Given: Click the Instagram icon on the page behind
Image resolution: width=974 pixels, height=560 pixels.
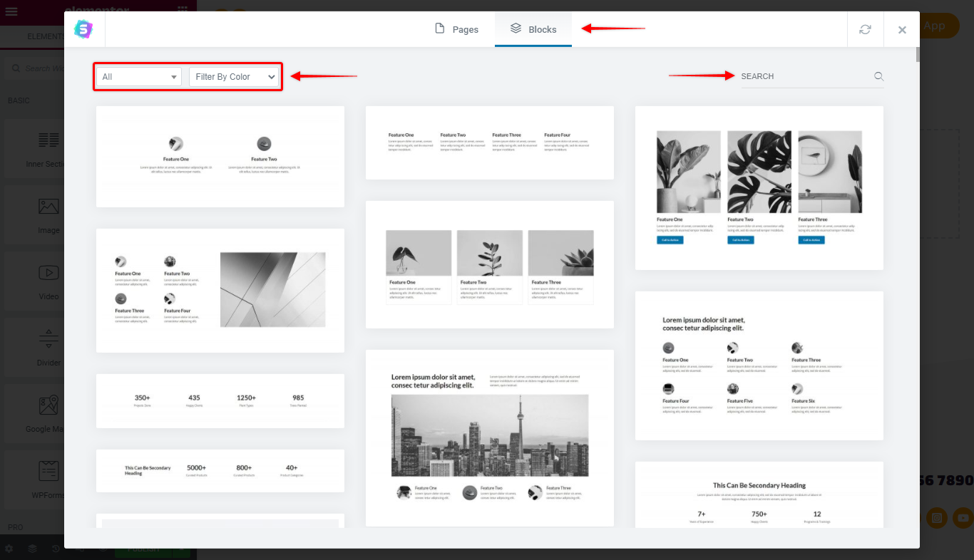Looking at the screenshot, I should pyautogui.click(x=938, y=518).
